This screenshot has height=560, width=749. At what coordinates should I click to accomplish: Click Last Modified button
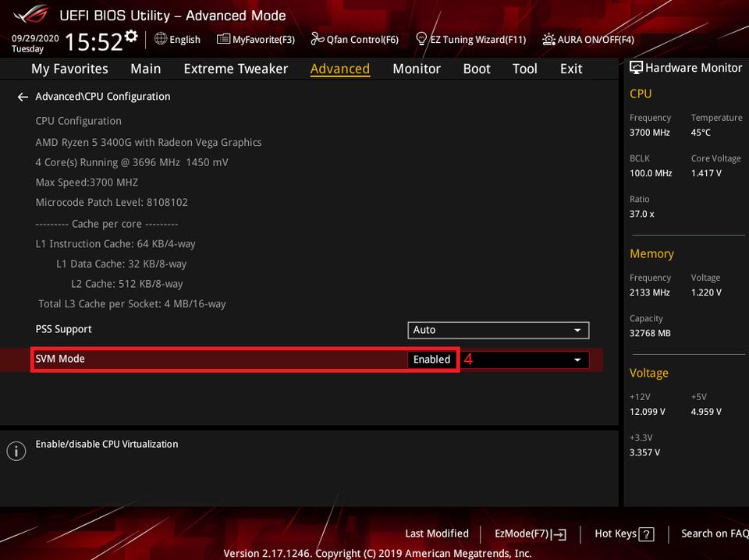[437, 533]
